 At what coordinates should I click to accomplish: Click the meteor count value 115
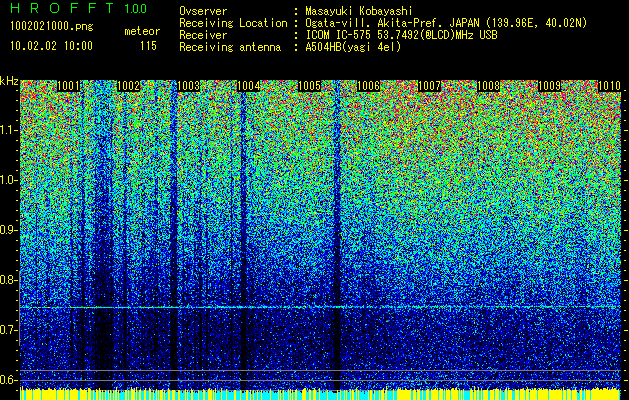(148, 46)
